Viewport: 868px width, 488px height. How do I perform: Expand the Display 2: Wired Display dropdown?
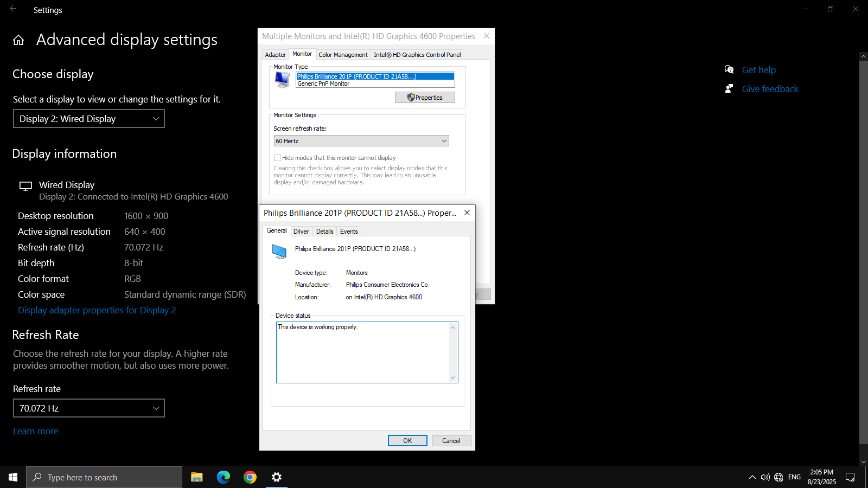[89, 119]
